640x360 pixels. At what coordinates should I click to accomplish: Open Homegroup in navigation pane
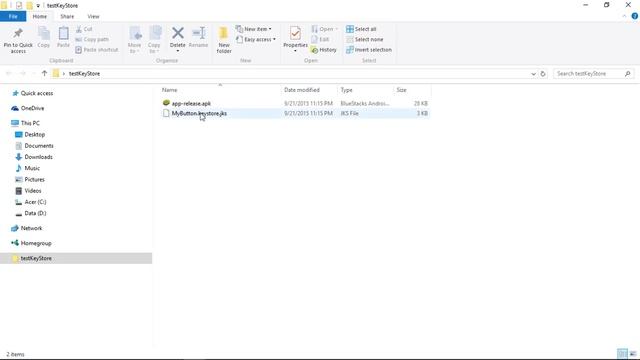click(x=36, y=243)
